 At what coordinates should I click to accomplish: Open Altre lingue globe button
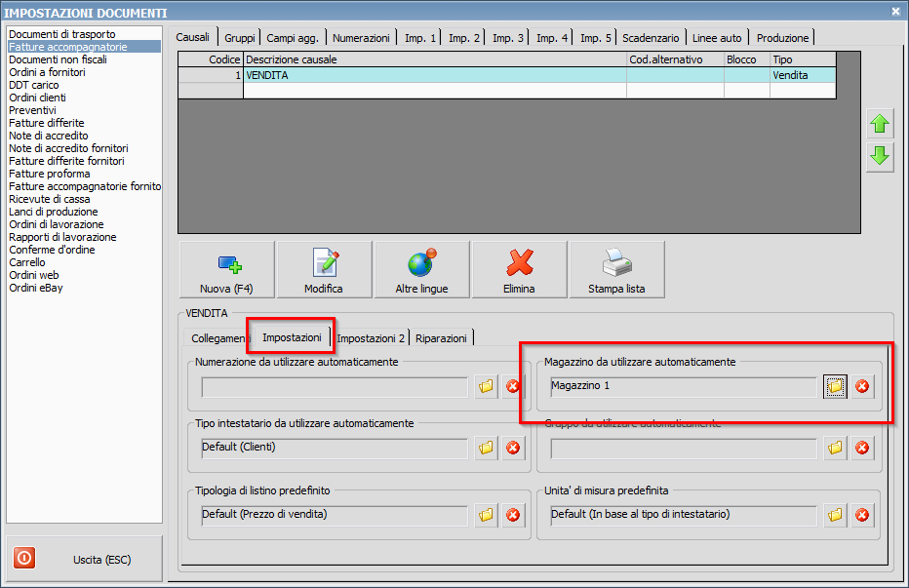click(421, 270)
